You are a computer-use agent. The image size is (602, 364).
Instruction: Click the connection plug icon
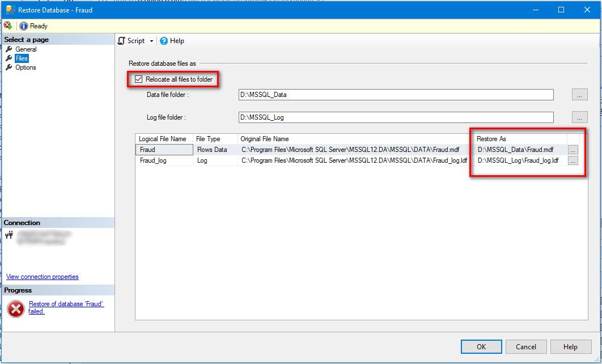9,235
